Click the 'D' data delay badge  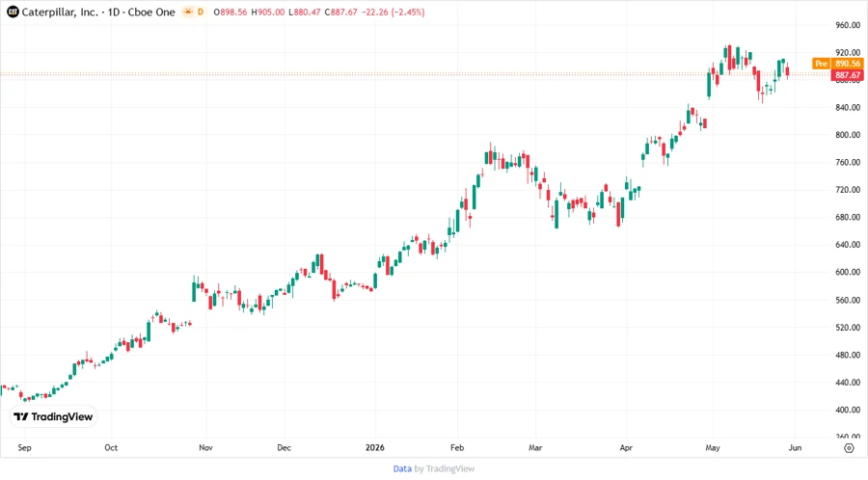click(x=201, y=12)
